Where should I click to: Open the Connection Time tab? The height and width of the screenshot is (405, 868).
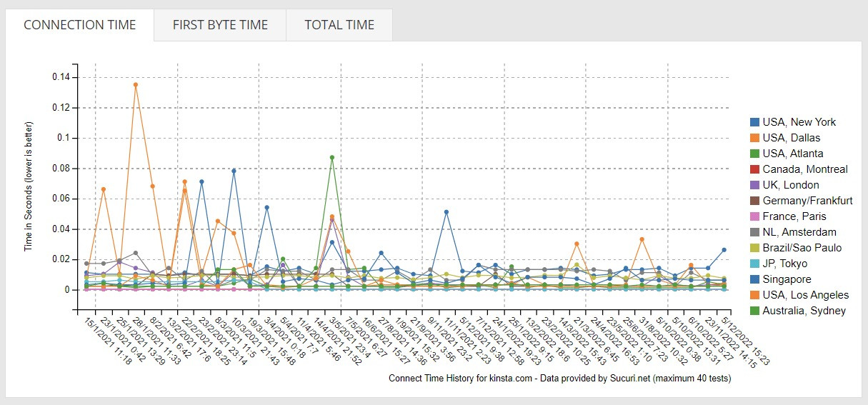tap(79, 25)
